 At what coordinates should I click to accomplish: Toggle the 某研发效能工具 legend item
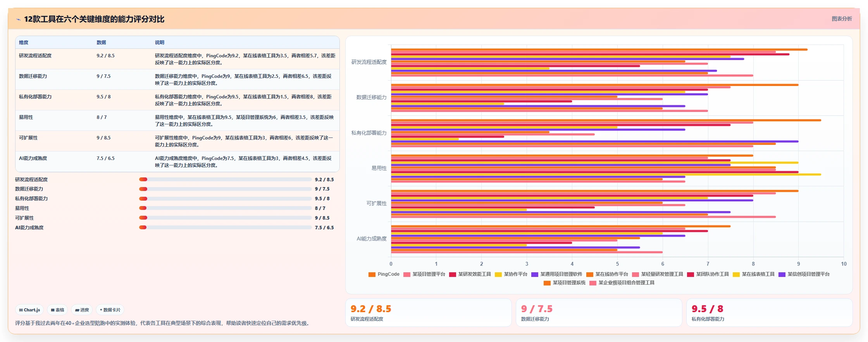470,274
